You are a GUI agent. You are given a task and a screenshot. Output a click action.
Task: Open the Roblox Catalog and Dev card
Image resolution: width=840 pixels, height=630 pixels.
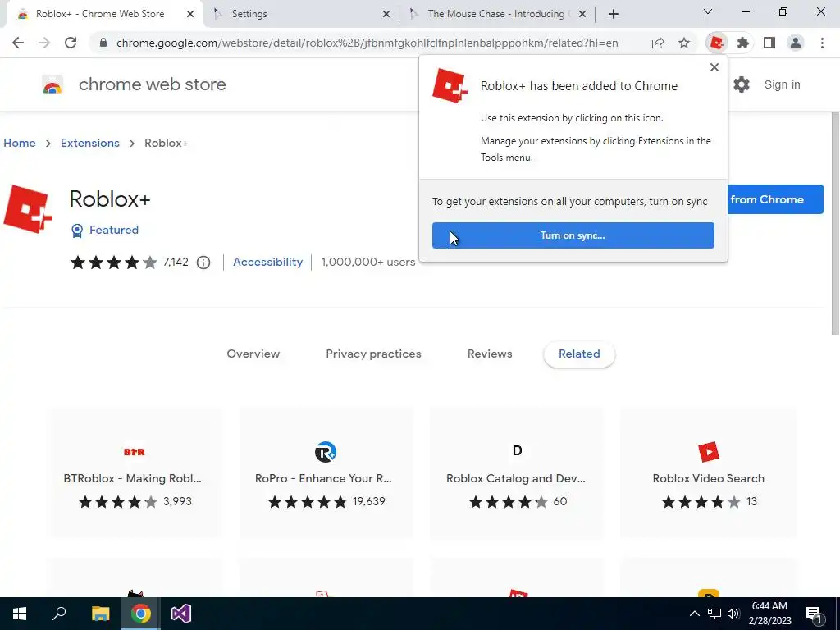[x=517, y=472]
